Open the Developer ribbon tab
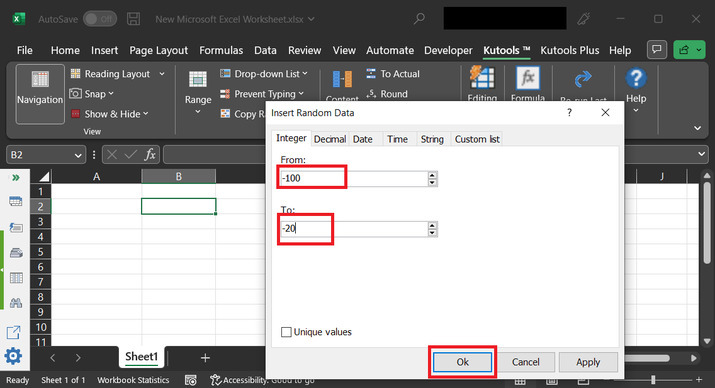Viewport: 715px width, 388px height. [x=448, y=50]
